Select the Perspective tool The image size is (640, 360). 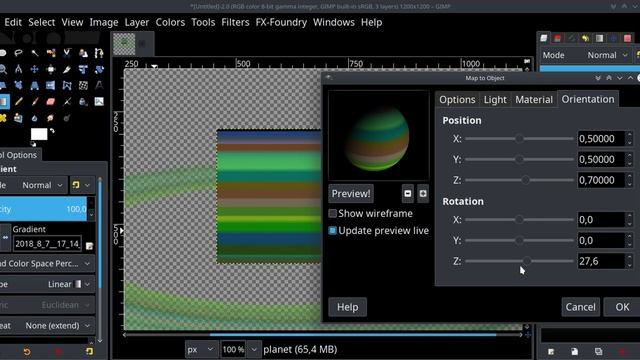pos(34,85)
